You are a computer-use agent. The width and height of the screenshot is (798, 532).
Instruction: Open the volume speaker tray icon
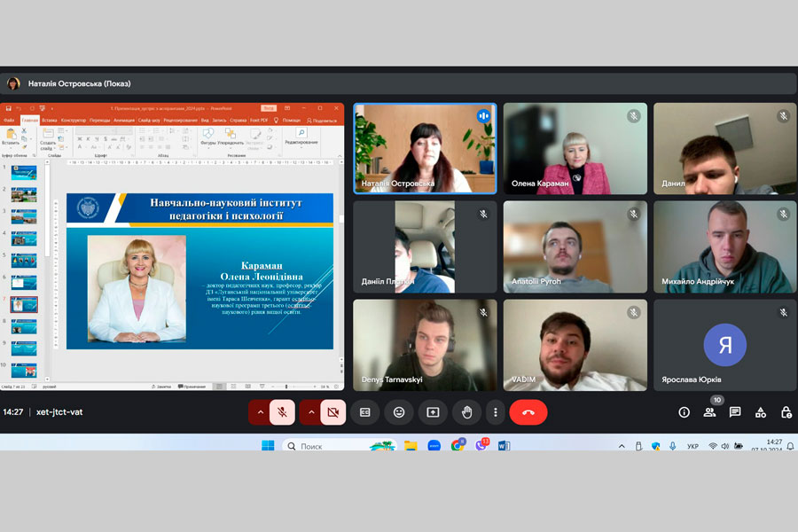(724, 446)
